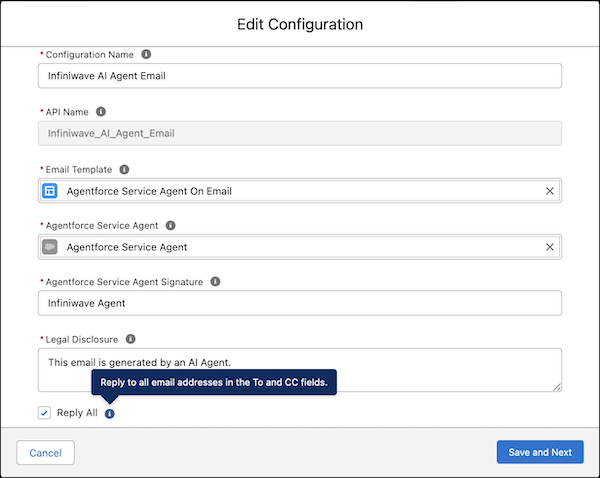600x478 pixels.
Task: Click the Configuration Name input field
Action: 300,76
